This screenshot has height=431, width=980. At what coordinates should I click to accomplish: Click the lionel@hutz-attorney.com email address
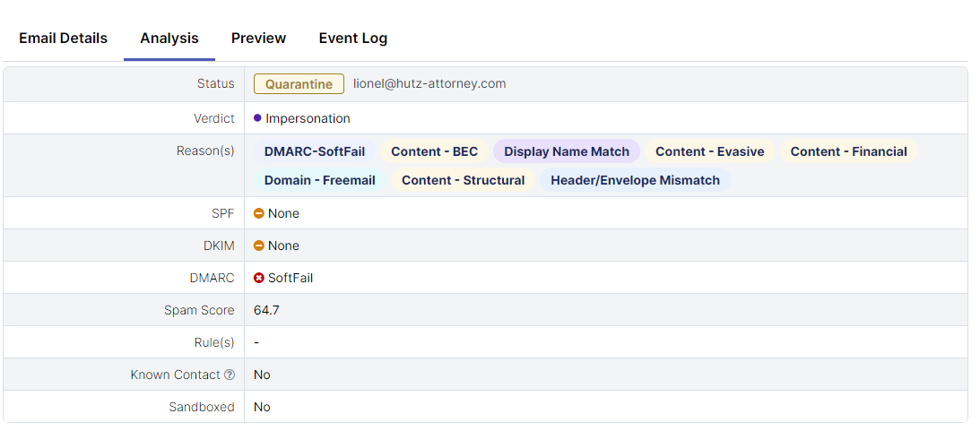pyautogui.click(x=429, y=83)
